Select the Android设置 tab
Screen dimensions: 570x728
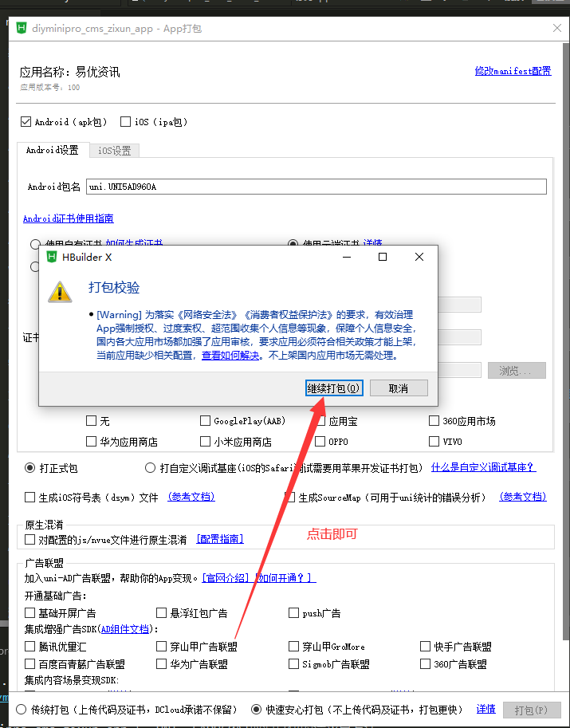[52, 150]
